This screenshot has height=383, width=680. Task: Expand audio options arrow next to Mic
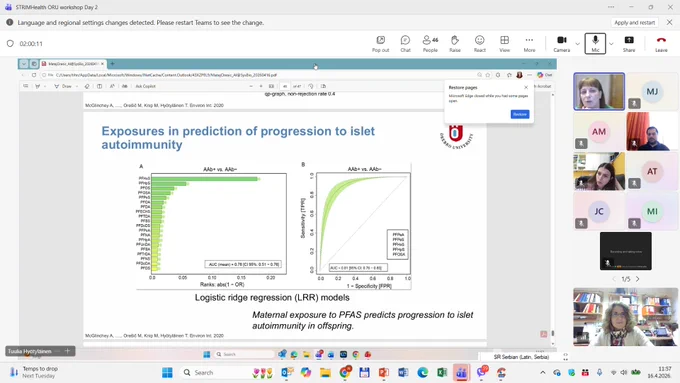pos(611,44)
